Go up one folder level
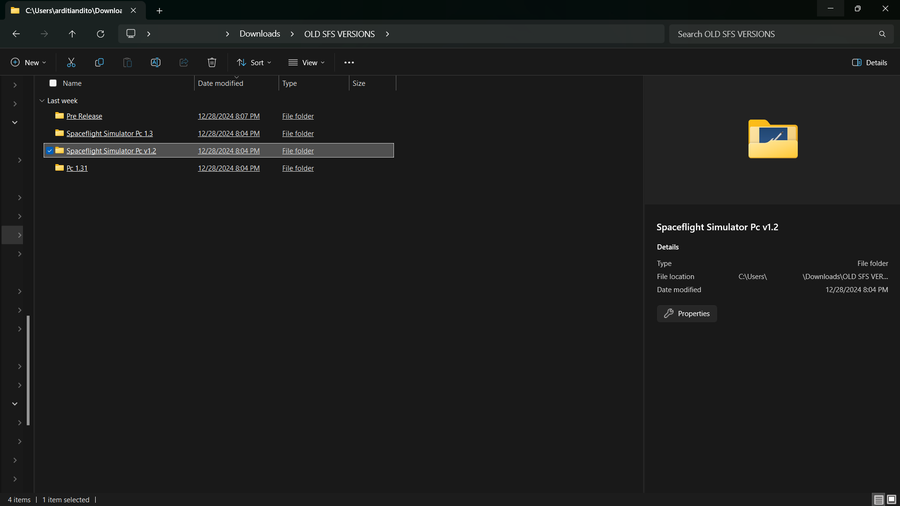The image size is (900, 506). (x=72, y=34)
